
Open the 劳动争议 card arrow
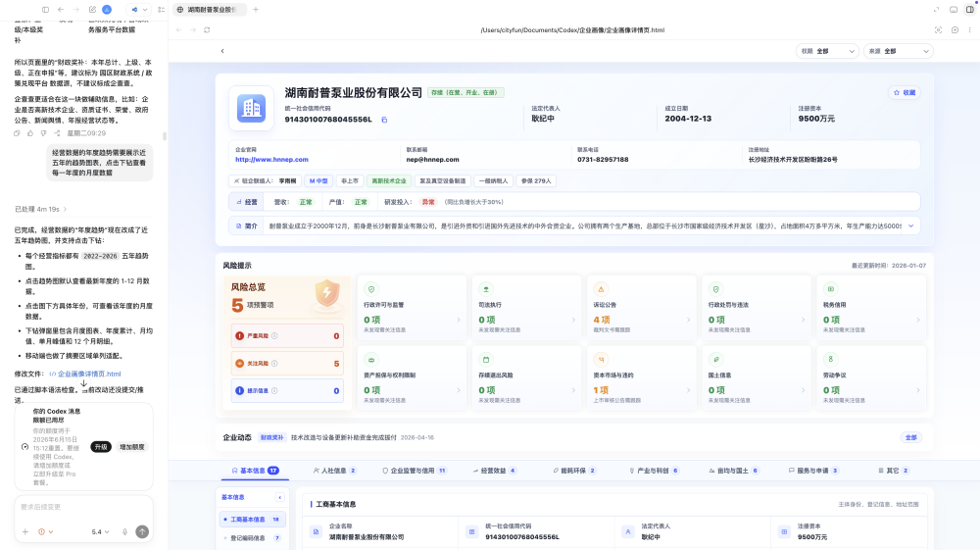(917, 390)
